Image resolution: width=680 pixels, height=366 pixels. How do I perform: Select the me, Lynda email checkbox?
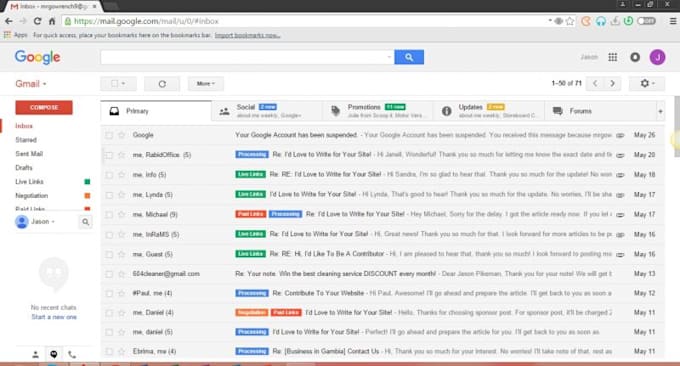[109, 195]
